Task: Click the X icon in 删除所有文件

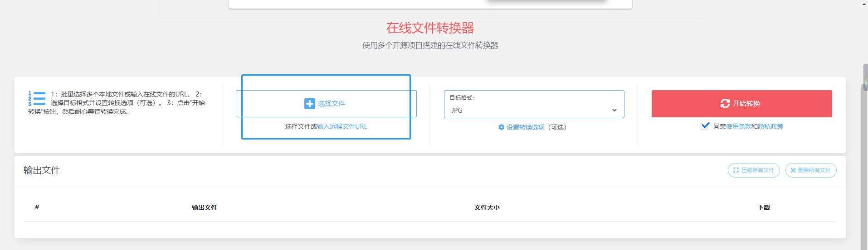Action: pos(793,170)
